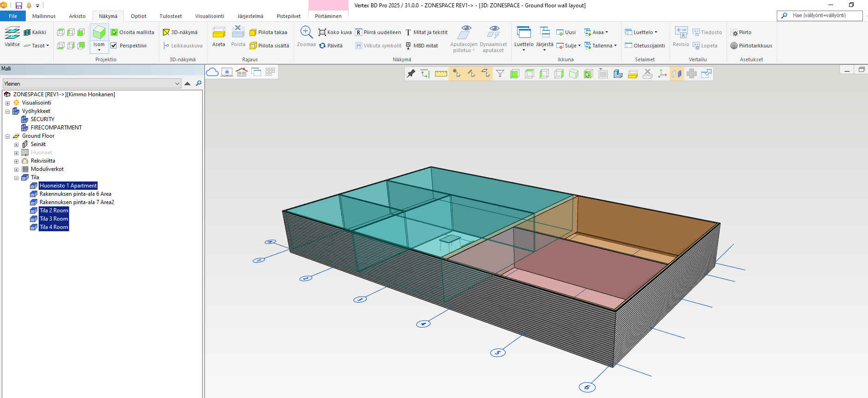Click the Valitse layers icon
The image size is (868, 398).
pos(12,33)
